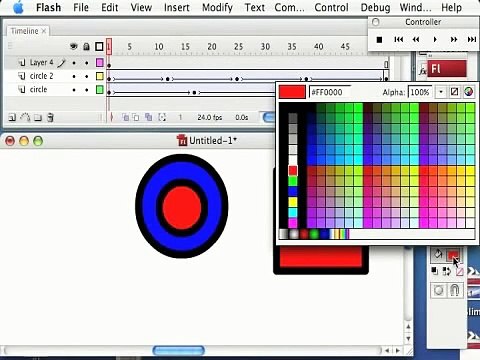Open the Flash menu
The width and height of the screenshot is (480, 360).
tap(48, 7)
